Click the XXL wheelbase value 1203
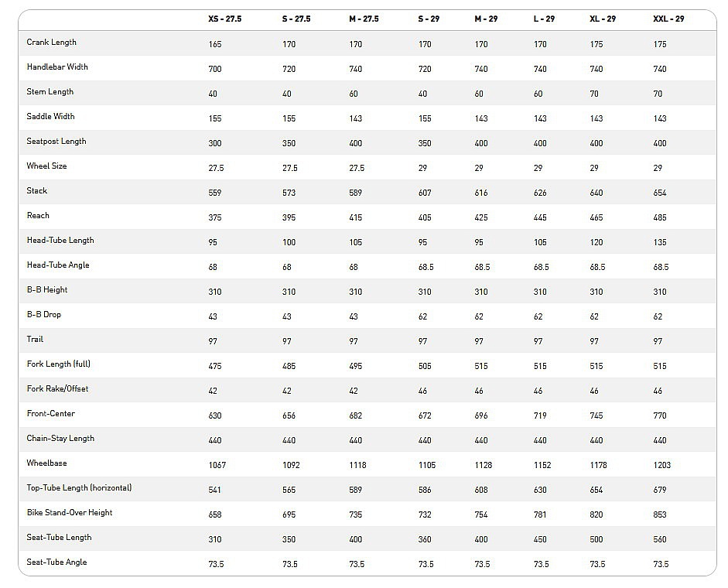Screen dimensions: 728x588 point(662,465)
